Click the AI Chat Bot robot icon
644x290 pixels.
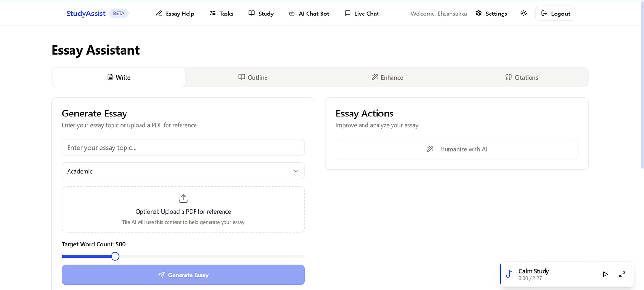click(x=292, y=14)
